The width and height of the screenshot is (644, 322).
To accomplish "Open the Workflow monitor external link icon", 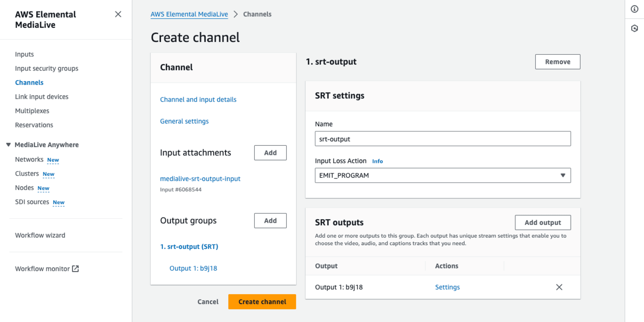I will pos(75,269).
